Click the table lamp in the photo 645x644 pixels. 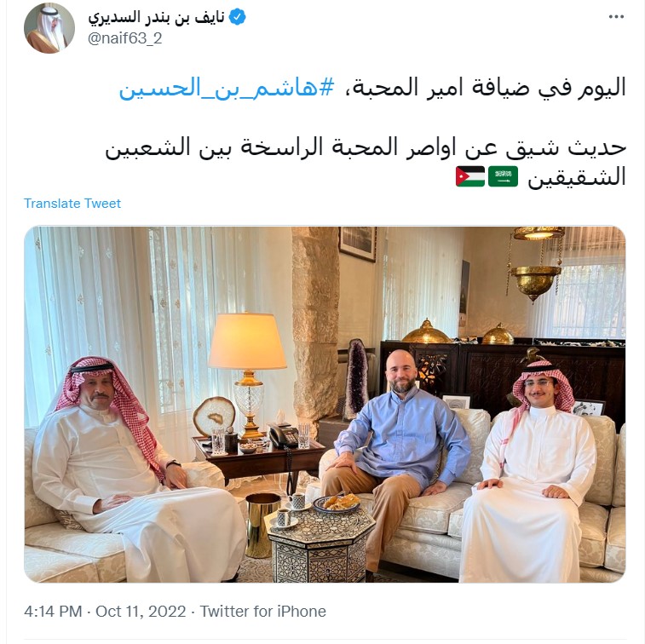pyautogui.click(x=248, y=374)
